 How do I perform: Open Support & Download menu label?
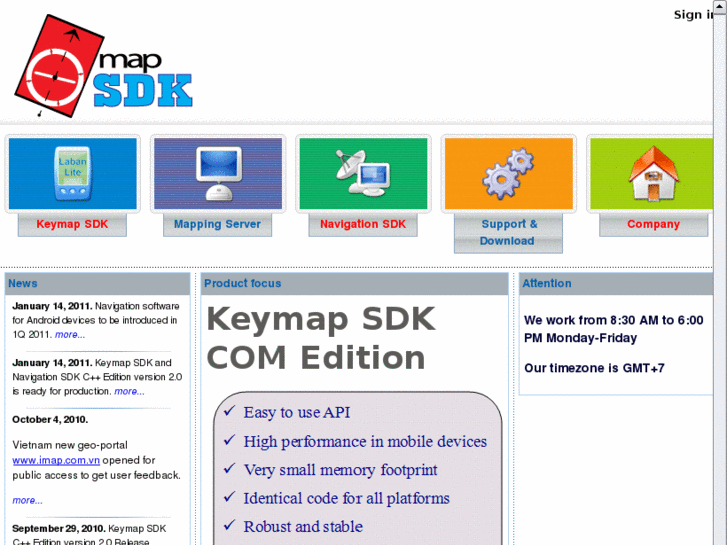pos(508,233)
